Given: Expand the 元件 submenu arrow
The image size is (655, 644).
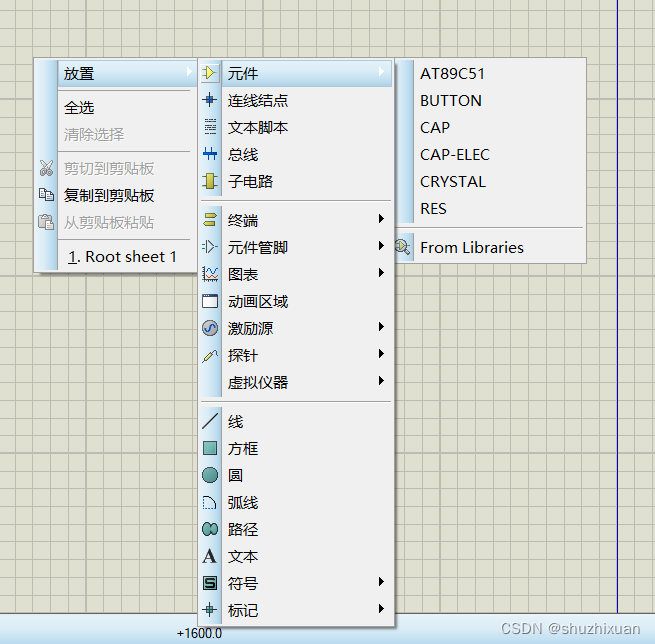Looking at the screenshot, I should click(381, 72).
